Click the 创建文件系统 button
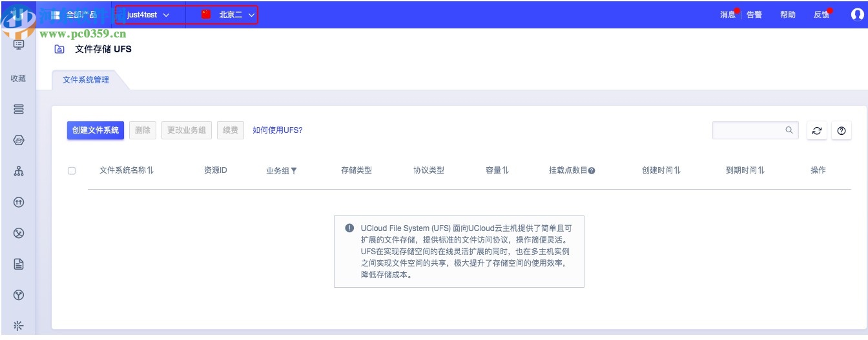 96,130
